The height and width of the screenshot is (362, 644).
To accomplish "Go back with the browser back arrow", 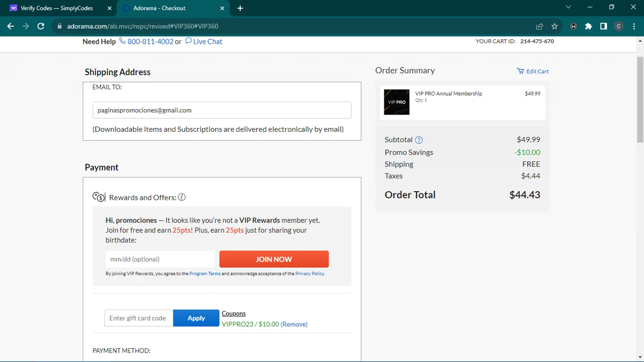I will point(11,26).
